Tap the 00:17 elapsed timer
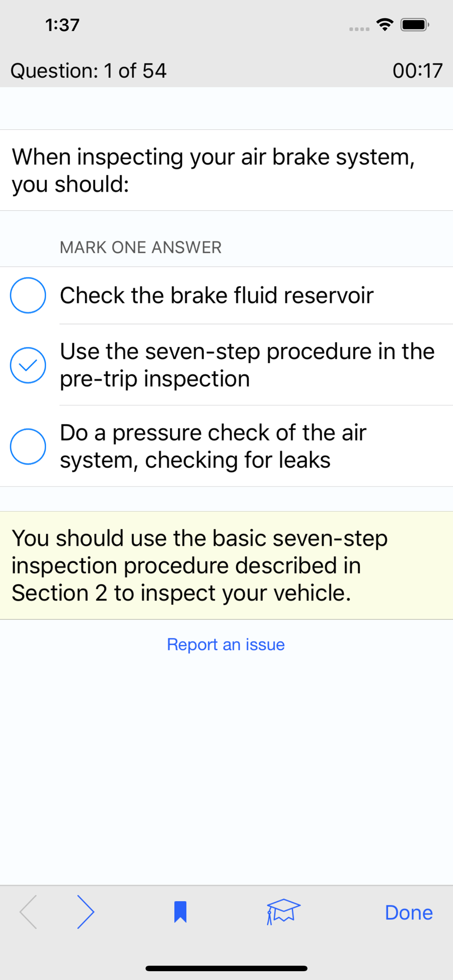This screenshot has height=980, width=453. point(418,71)
